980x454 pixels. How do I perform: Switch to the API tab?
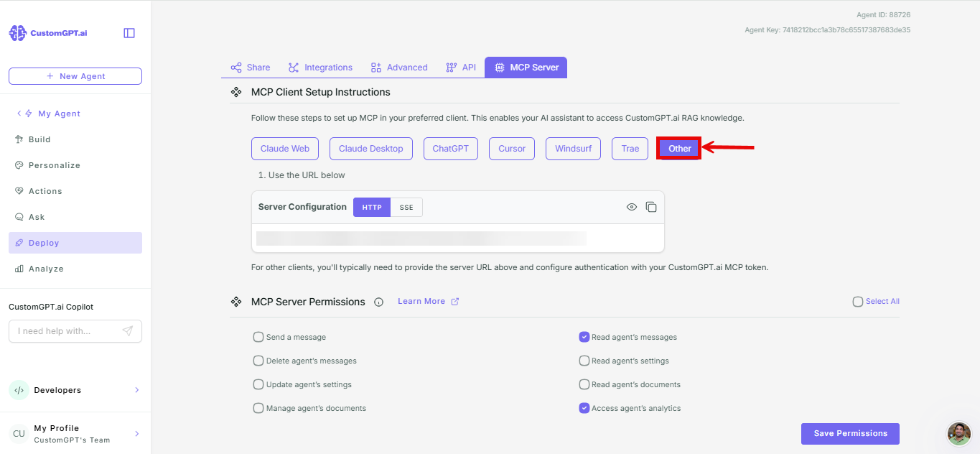[x=461, y=68]
